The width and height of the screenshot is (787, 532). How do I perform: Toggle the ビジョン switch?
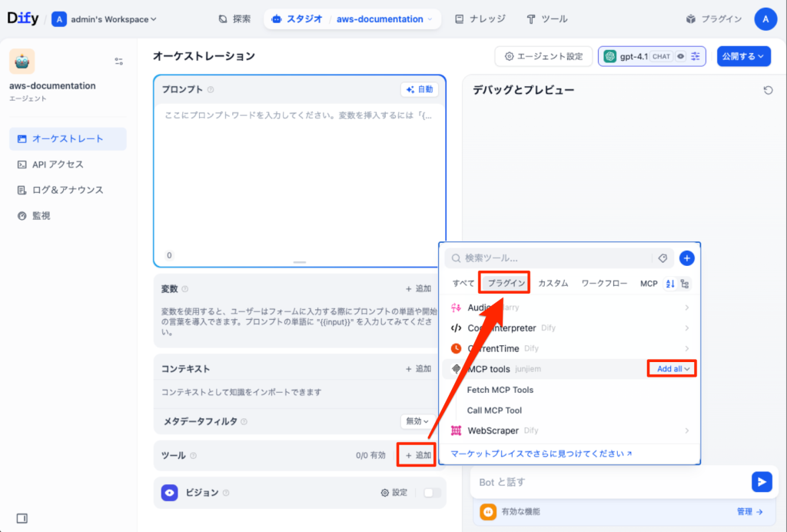point(432,492)
